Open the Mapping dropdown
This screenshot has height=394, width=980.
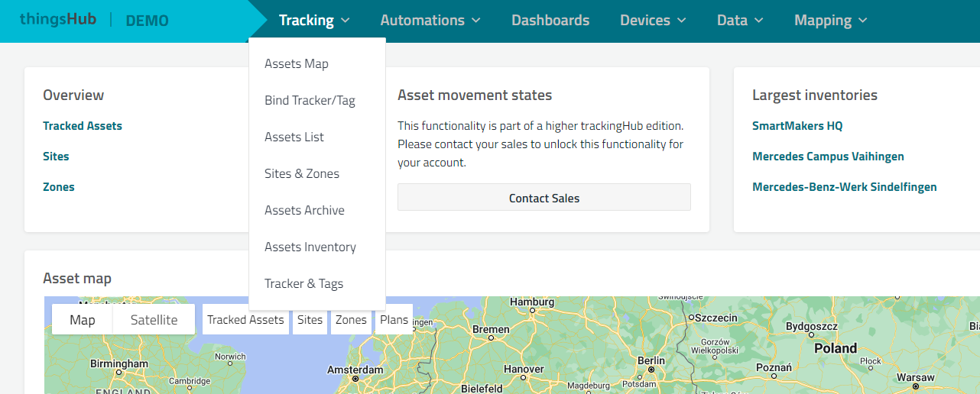pyautogui.click(x=831, y=21)
